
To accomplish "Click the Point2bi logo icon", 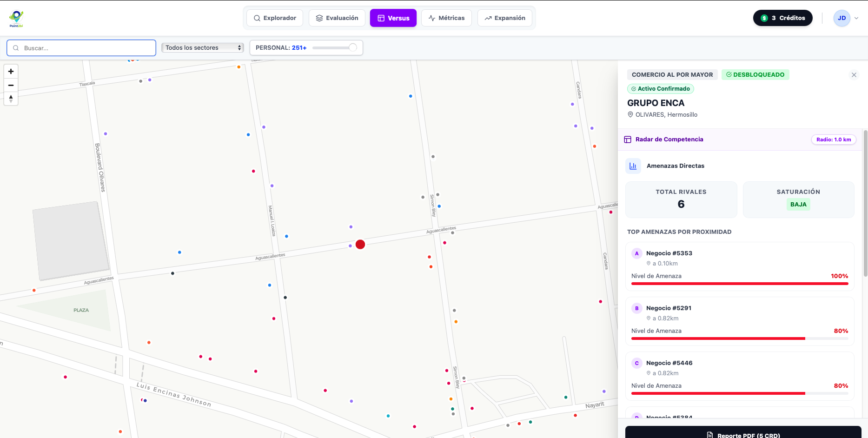I will coord(16,18).
